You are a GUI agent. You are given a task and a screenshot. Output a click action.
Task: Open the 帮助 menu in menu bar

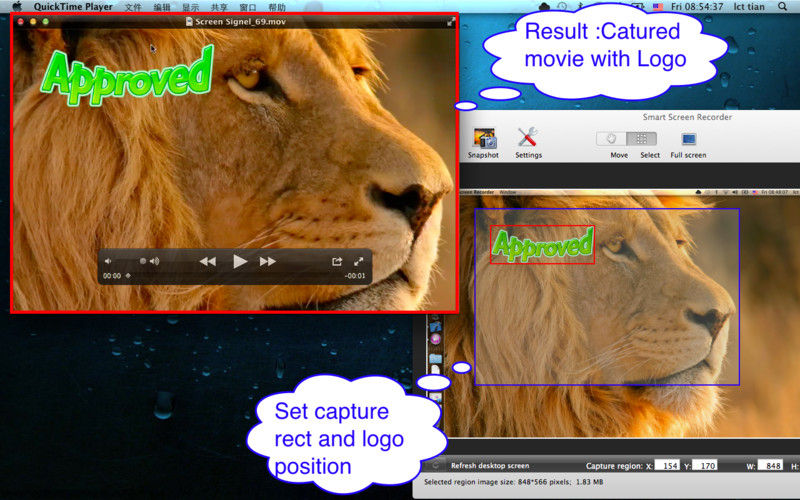click(x=277, y=7)
